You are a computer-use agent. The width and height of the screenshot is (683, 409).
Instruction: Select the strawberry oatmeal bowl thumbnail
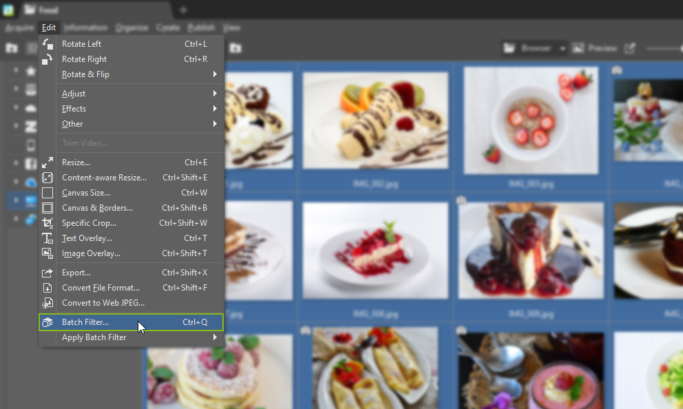(x=531, y=120)
